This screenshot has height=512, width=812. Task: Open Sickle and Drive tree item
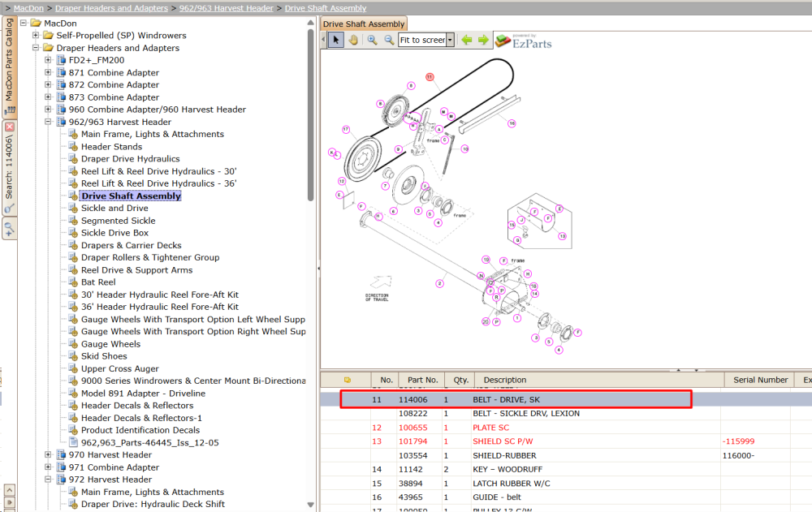(x=114, y=208)
